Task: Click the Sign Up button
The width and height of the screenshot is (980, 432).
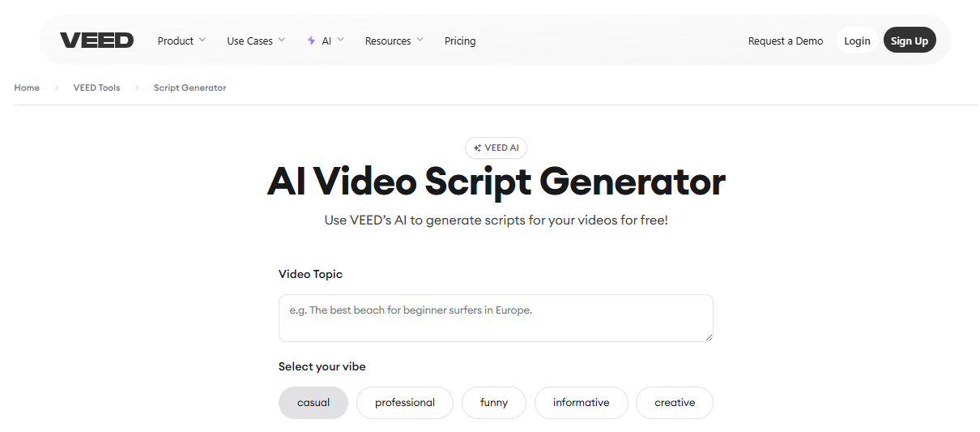Action: pos(910,41)
